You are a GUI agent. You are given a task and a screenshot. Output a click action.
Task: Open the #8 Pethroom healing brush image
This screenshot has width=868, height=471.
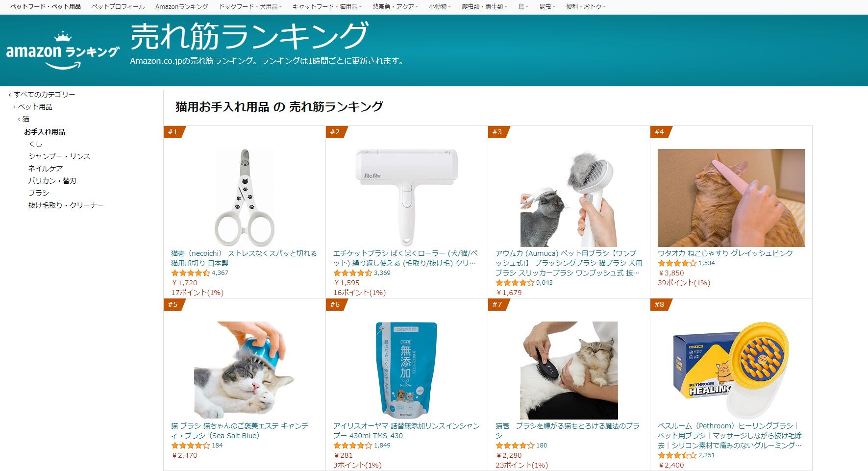731,371
